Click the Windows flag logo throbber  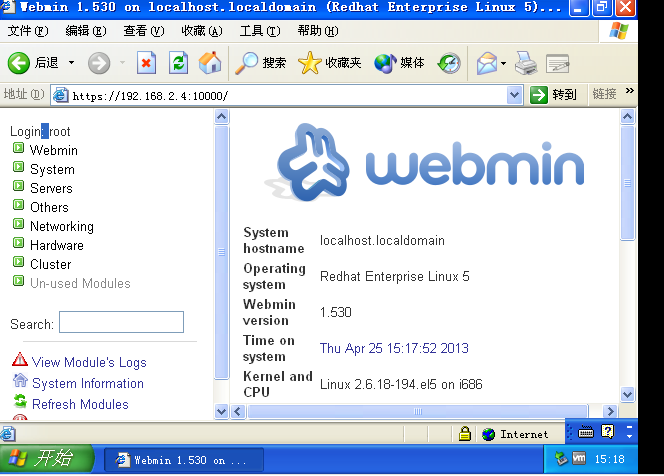pos(619,30)
